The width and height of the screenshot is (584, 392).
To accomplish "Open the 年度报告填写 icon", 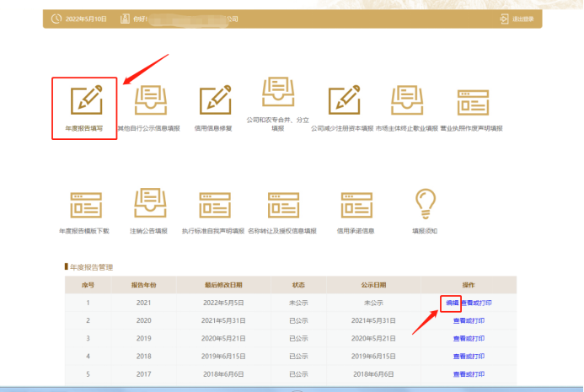I will pyautogui.click(x=87, y=99).
